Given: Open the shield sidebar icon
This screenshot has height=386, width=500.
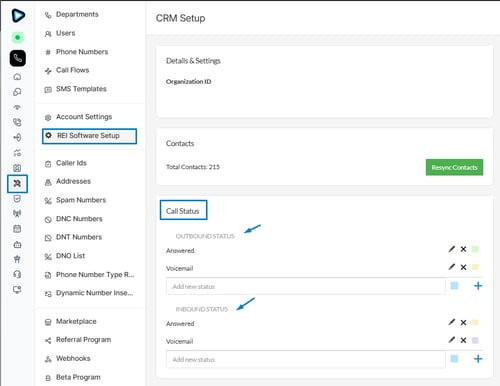Looking at the screenshot, I should [x=17, y=199].
